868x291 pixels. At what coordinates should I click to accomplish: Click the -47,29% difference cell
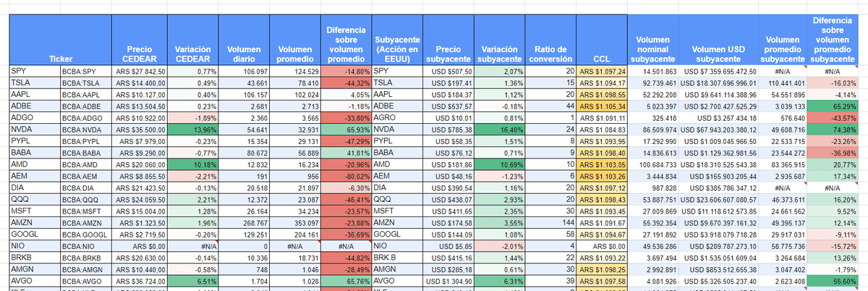(x=346, y=140)
